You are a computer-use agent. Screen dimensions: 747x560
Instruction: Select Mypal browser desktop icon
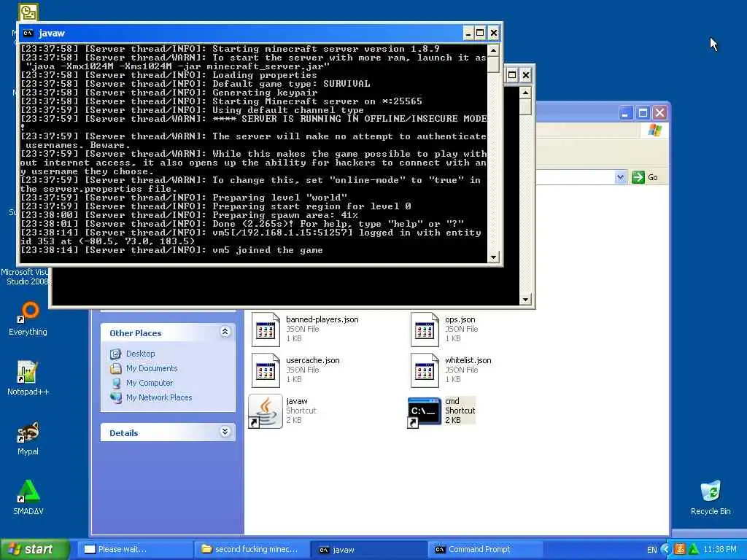coord(28,432)
